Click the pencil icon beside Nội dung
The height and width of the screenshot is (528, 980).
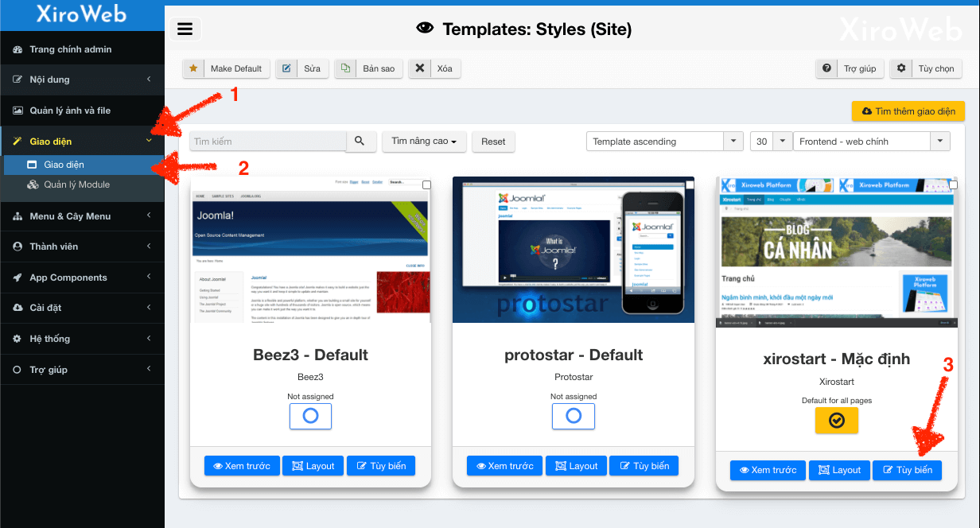pyautogui.click(x=18, y=80)
